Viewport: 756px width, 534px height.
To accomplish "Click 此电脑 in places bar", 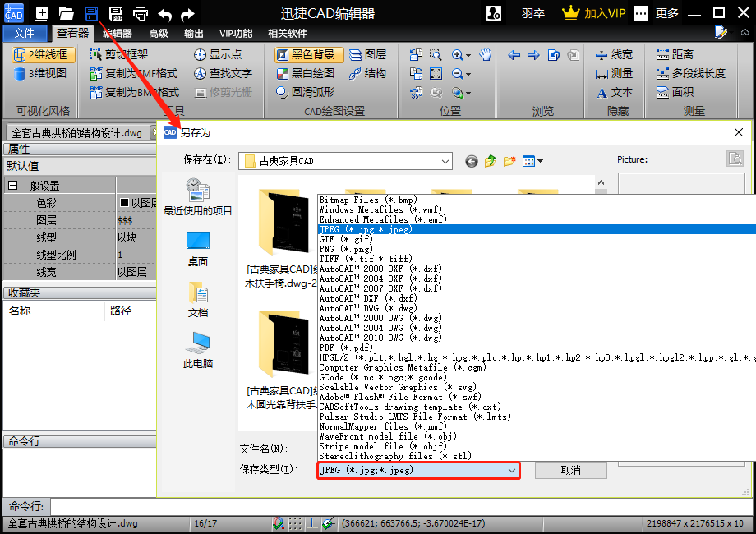I will click(198, 350).
